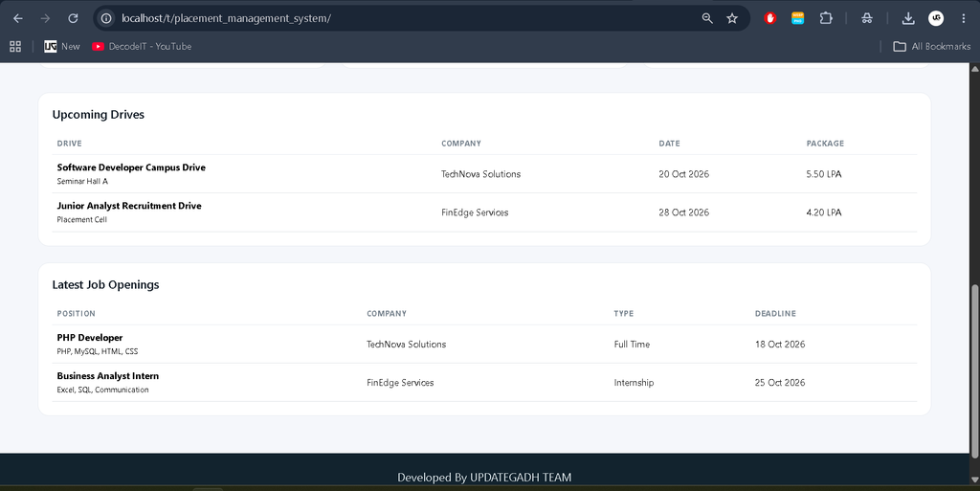Click the DRIVE column header
The image size is (980, 491).
point(69,143)
